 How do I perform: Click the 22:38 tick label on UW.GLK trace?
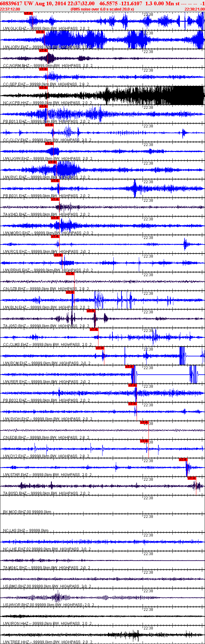[x=148, y=15]
